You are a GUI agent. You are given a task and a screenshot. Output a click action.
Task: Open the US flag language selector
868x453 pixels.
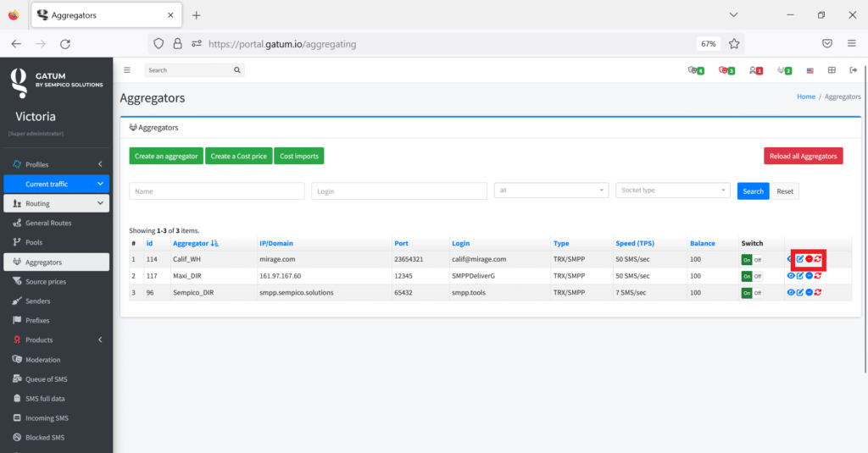810,70
